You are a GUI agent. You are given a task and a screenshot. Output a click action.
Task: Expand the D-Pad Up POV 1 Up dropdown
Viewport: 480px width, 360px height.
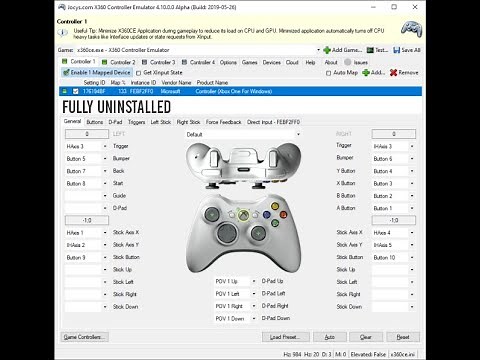pyautogui.click(x=254, y=281)
